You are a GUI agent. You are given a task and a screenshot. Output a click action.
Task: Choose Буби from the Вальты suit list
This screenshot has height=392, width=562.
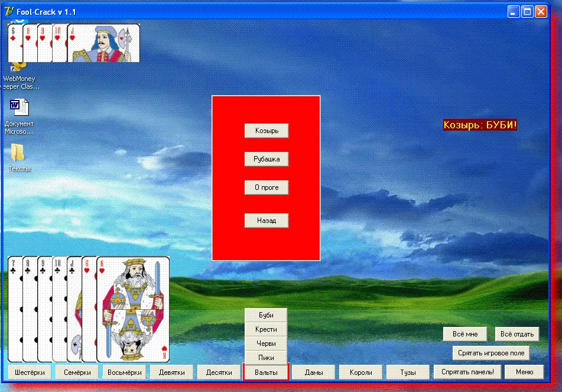click(x=266, y=315)
